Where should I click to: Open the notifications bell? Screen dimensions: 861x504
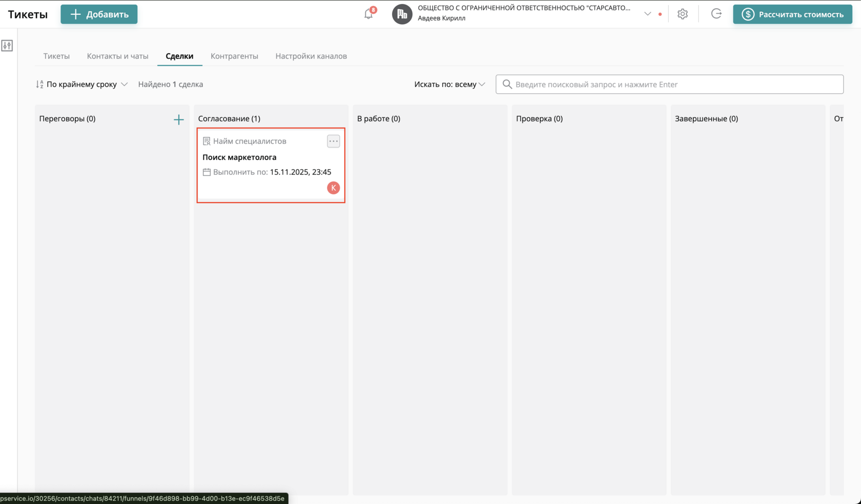369,14
